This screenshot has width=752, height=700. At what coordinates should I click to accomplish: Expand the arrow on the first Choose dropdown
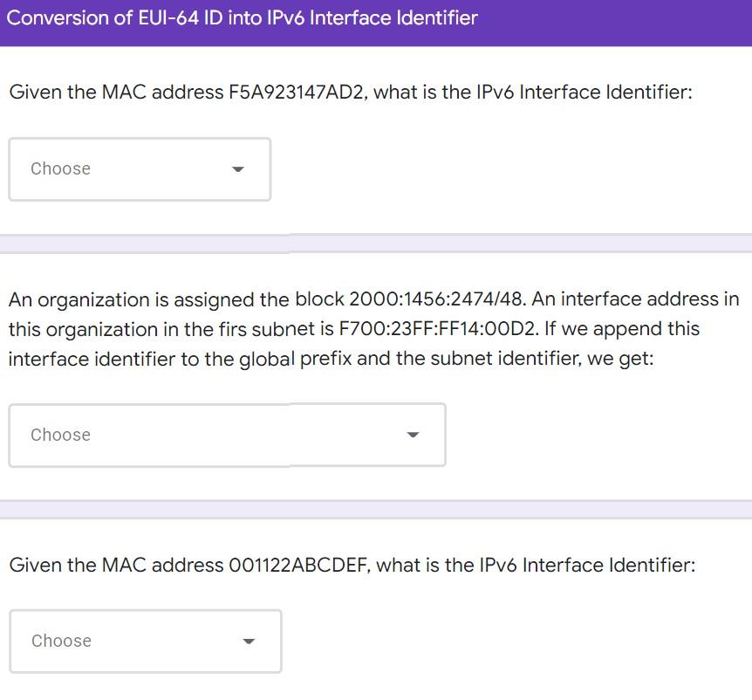coord(238,169)
